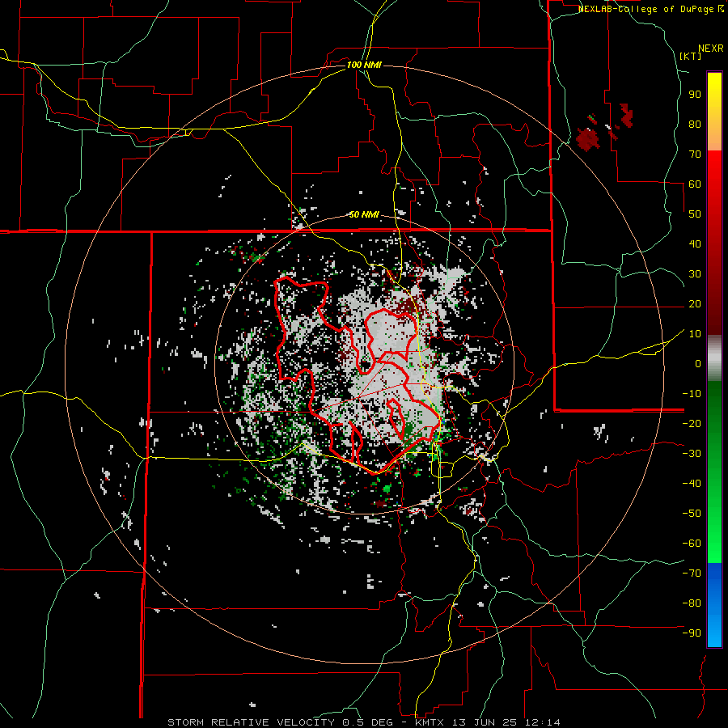Click the 0 value on the velocity scale
Viewport: 728px width, 728px height.
[698, 364]
